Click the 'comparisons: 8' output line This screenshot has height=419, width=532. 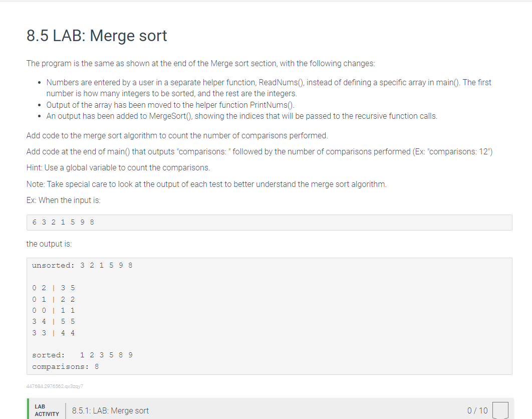point(64,366)
